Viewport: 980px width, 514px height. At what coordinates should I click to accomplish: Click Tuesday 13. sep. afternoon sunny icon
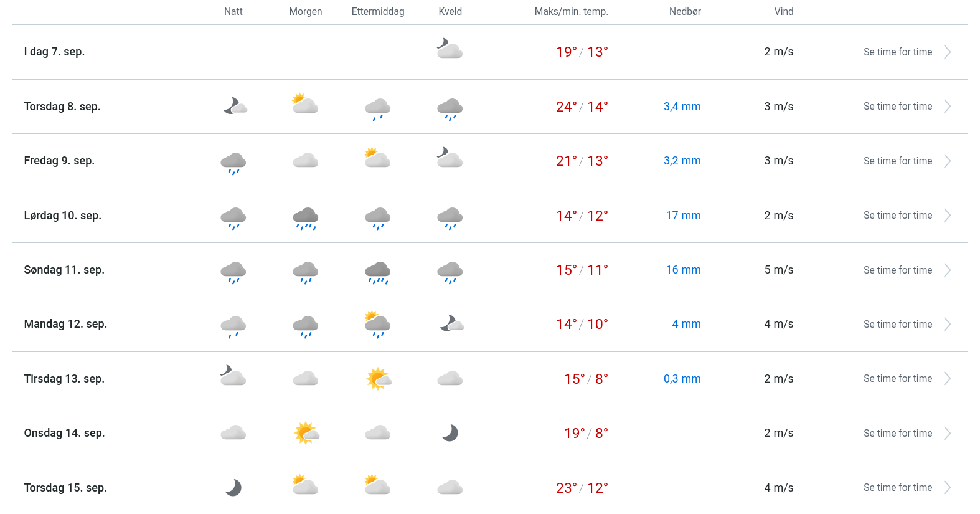click(378, 378)
